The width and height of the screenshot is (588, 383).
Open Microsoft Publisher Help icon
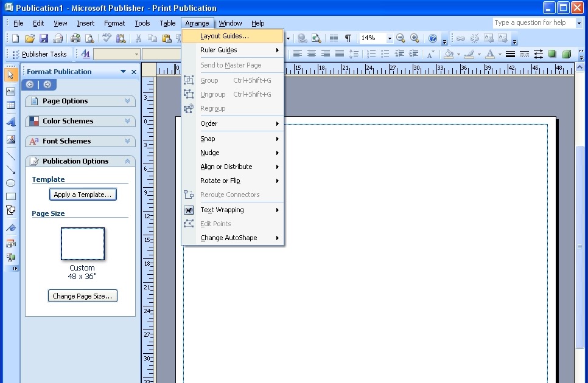pos(433,38)
